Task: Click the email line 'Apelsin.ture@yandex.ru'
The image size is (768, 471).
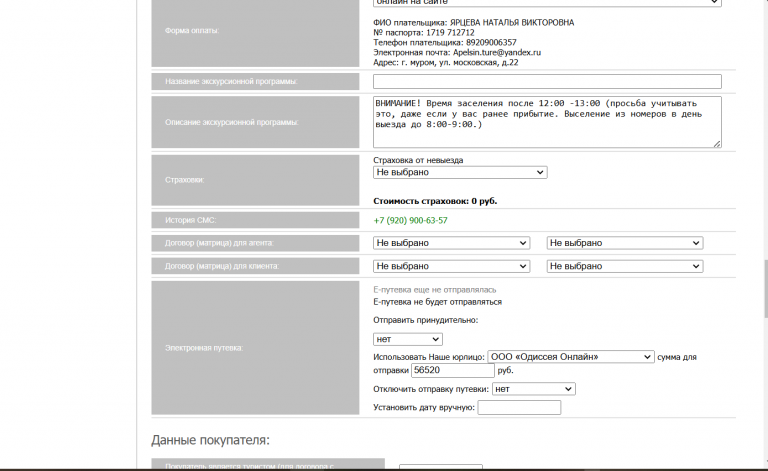Action: [457, 52]
